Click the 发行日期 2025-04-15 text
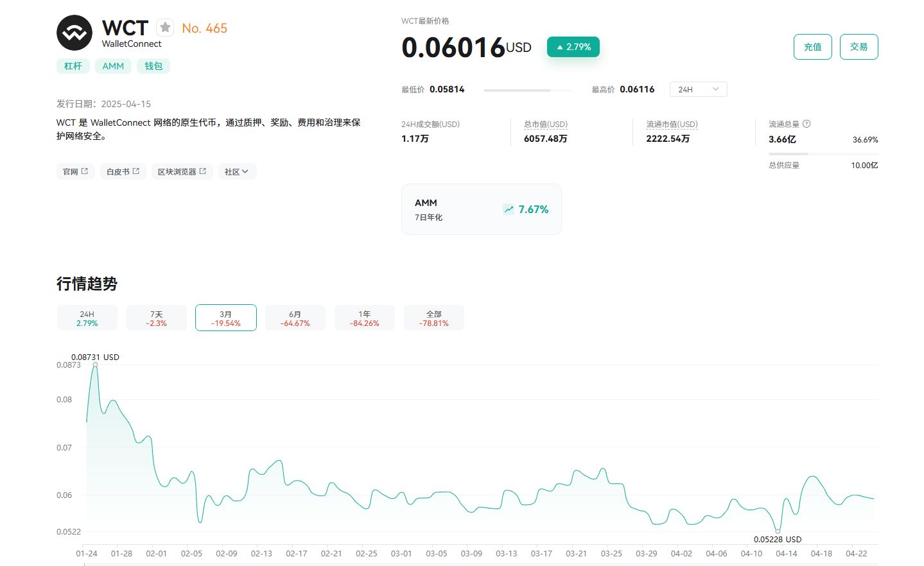The width and height of the screenshot is (924, 566). pos(103,104)
